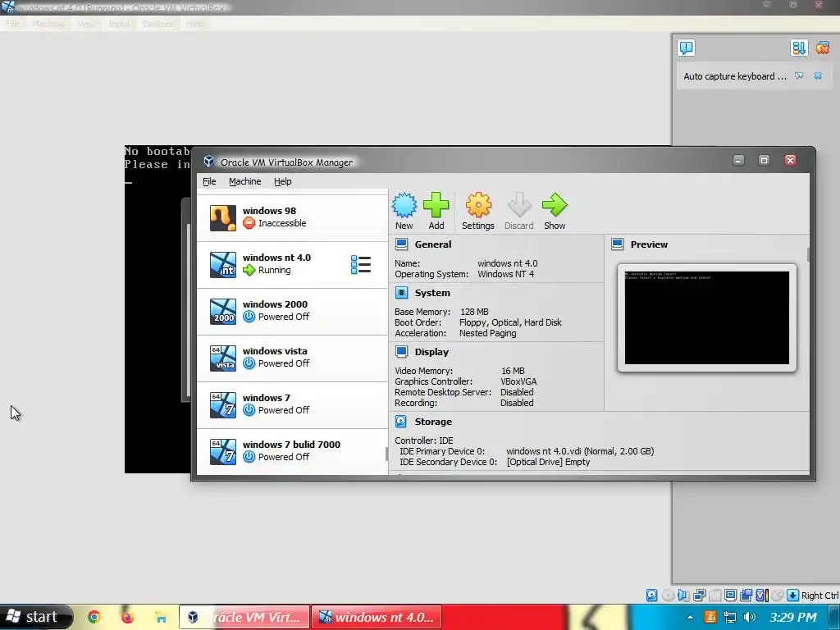Click the windows 7 machine icon

tap(223, 405)
